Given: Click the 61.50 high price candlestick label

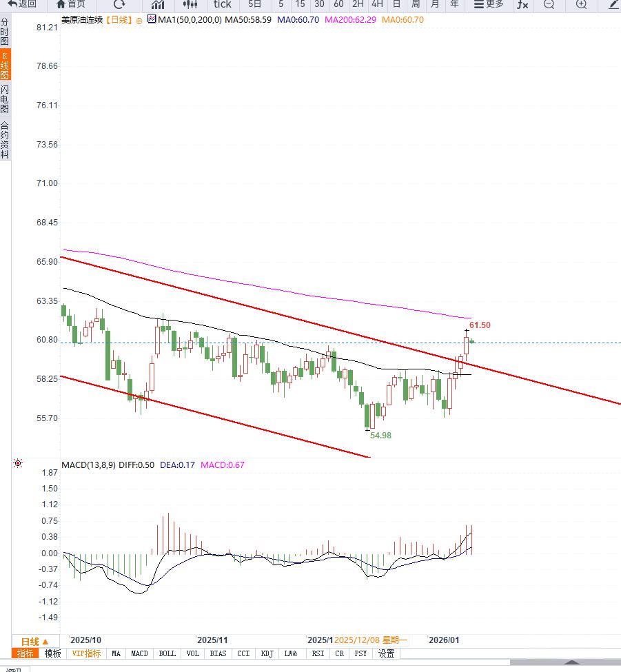Looking at the screenshot, I should [x=480, y=325].
